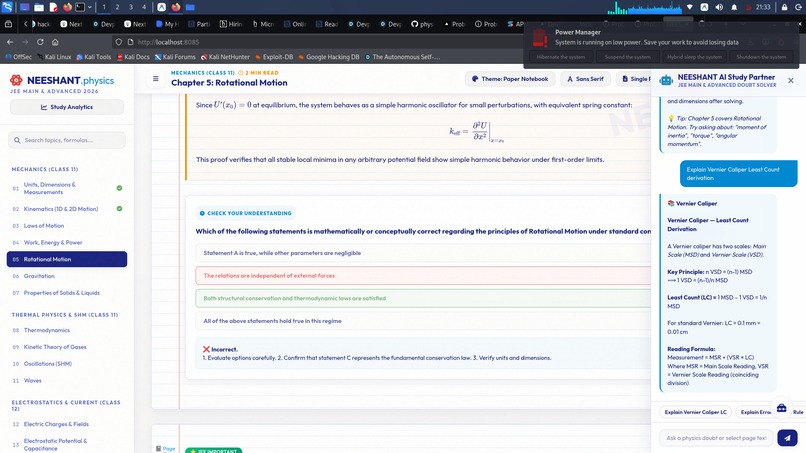
Task: Open Kinetic Theory of Gases chapter
Action: [67, 347]
